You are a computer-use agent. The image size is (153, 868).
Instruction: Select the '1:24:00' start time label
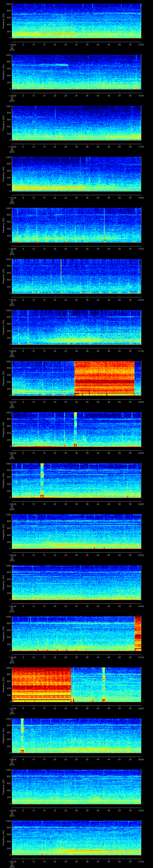12,555
